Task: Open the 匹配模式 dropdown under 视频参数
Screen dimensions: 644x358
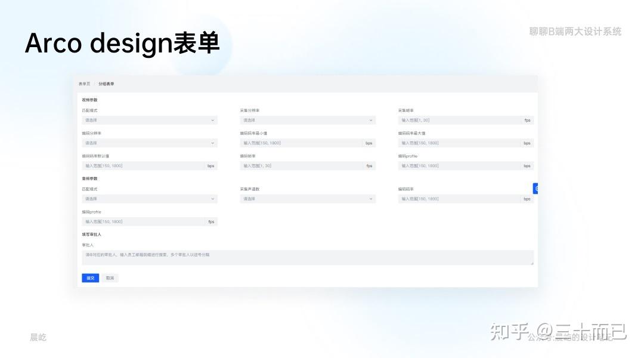Action: (149, 120)
